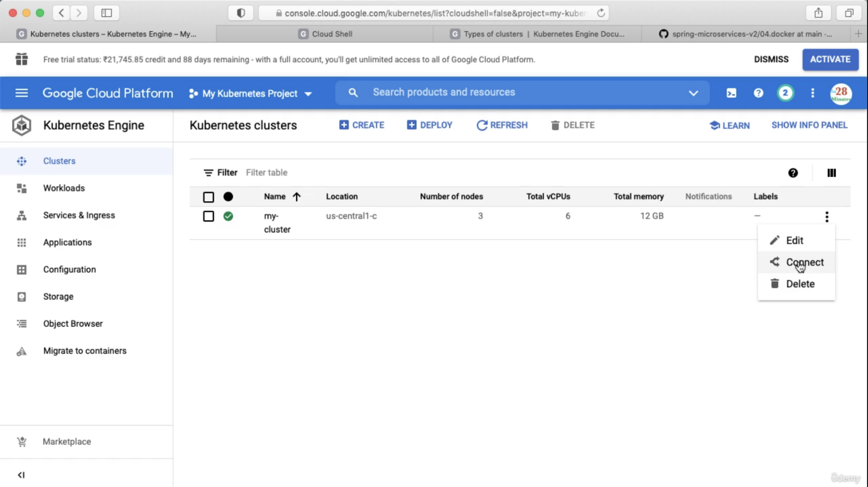Activate Cloud Shell terminal icon

click(731, 93)
